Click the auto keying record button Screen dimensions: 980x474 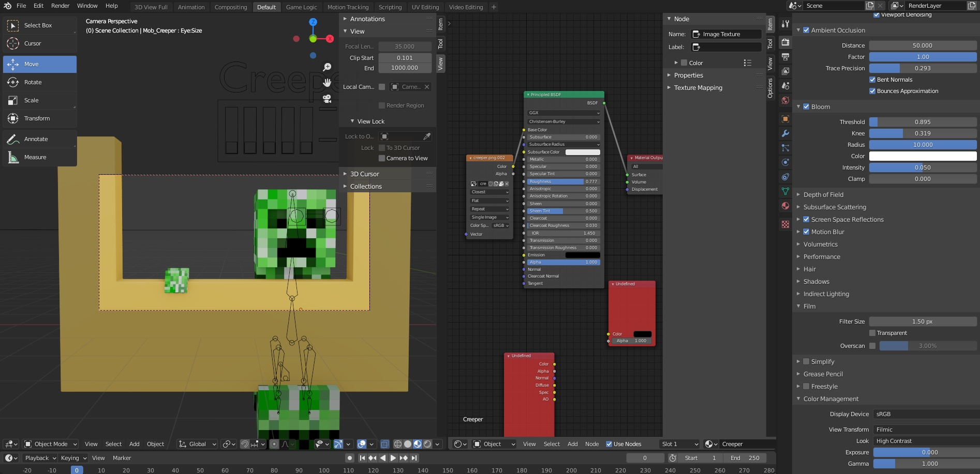coord(350,458)
